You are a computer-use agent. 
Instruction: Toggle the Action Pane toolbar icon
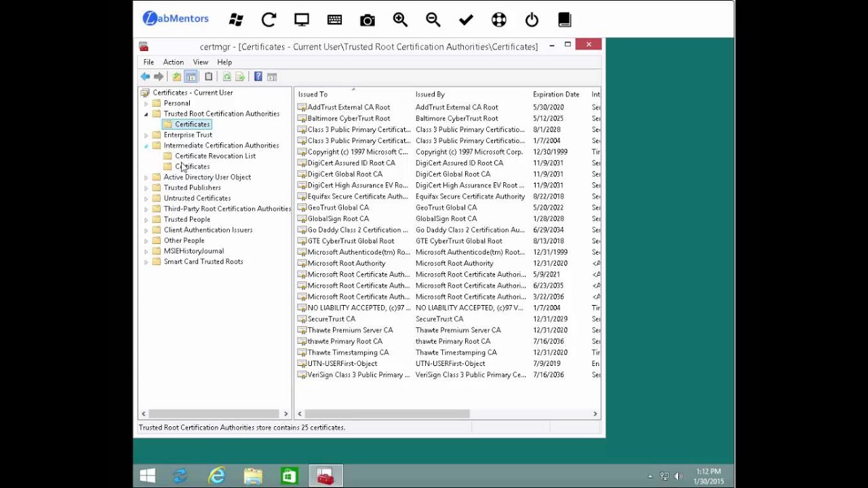coord(272,77)
